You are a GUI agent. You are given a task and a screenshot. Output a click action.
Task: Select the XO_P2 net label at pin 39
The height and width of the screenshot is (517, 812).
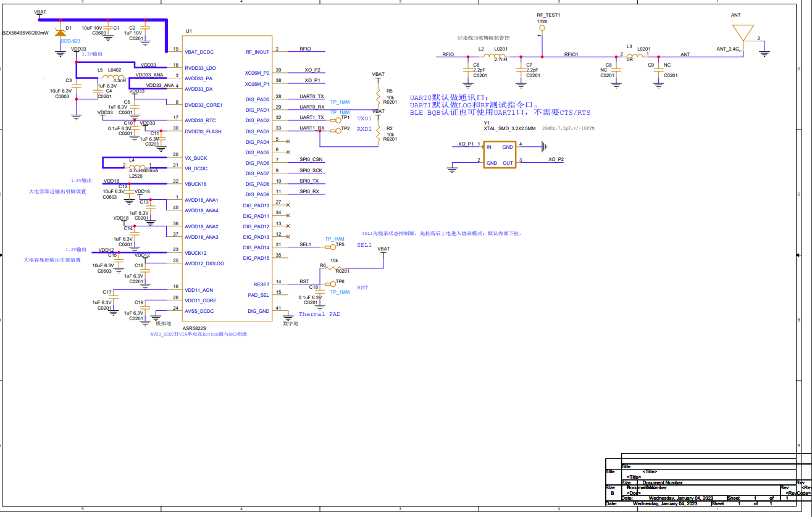tap(312, 70)
